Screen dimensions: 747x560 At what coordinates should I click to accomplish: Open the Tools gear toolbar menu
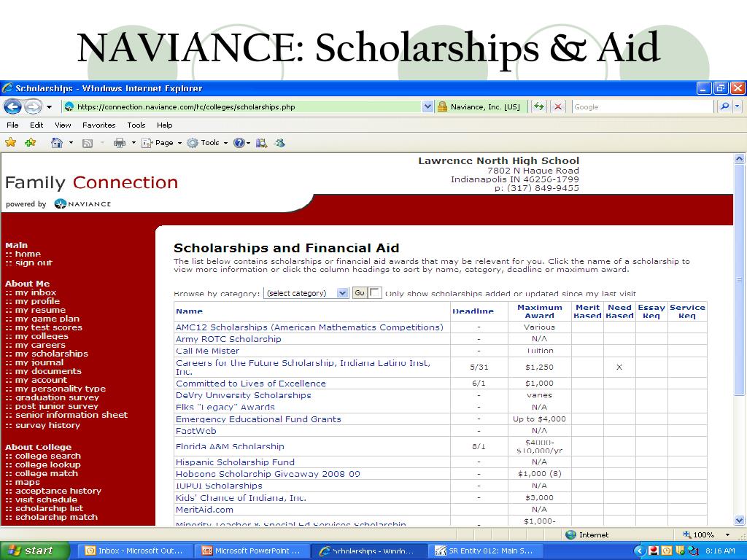[207, 142]
